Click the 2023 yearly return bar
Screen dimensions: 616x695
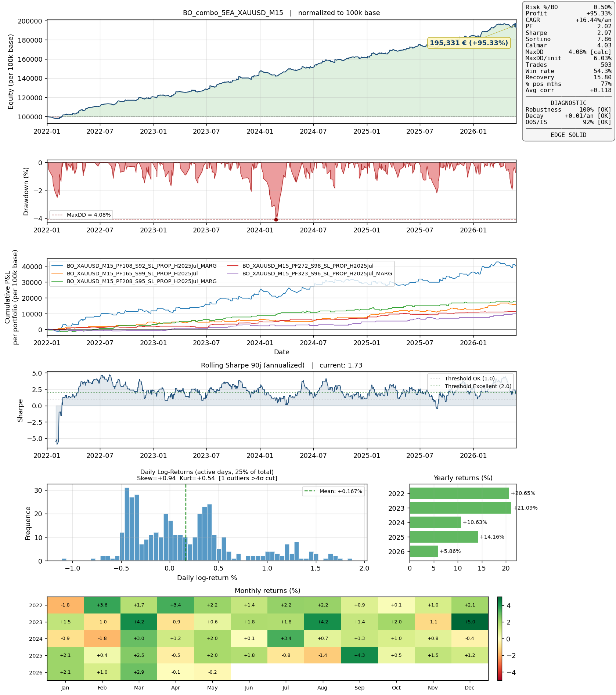460,508
